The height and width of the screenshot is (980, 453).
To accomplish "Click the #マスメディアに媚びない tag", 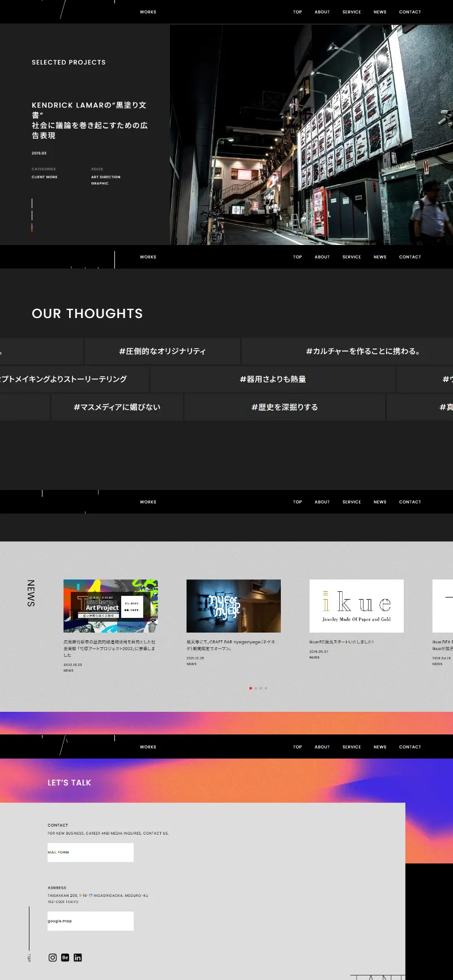I will coord(117,407).
